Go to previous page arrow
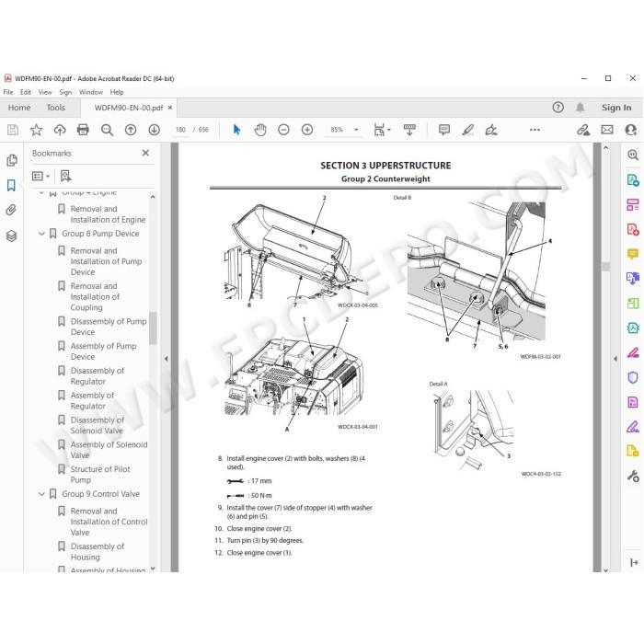The image size is (644, 644). pos(131,130)
